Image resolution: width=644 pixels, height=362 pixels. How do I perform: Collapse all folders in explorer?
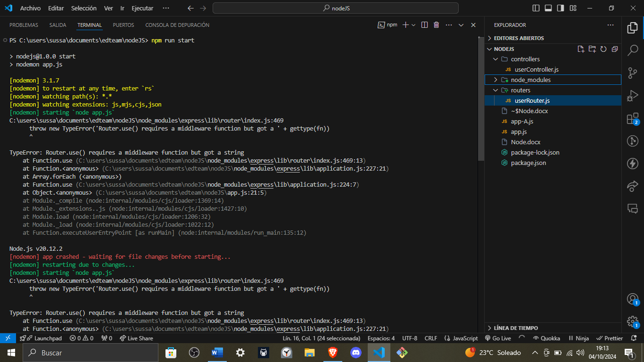(614, 49)
